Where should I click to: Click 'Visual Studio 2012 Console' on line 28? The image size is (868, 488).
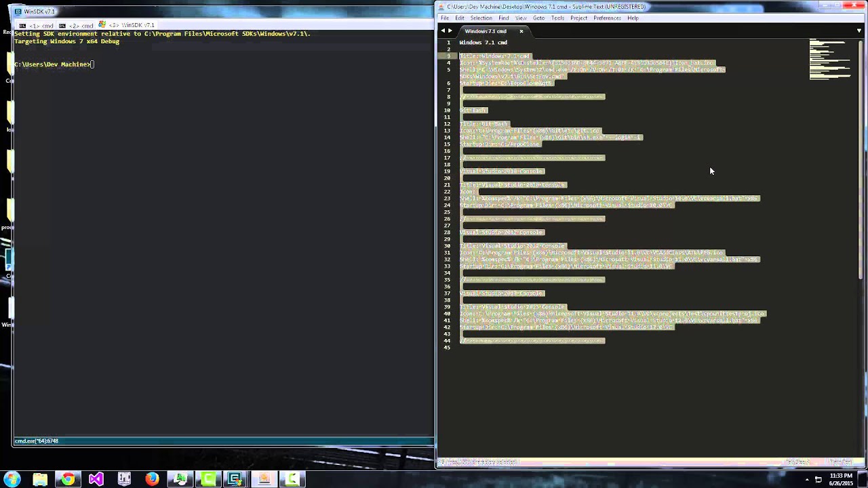(x=501, y=232)
